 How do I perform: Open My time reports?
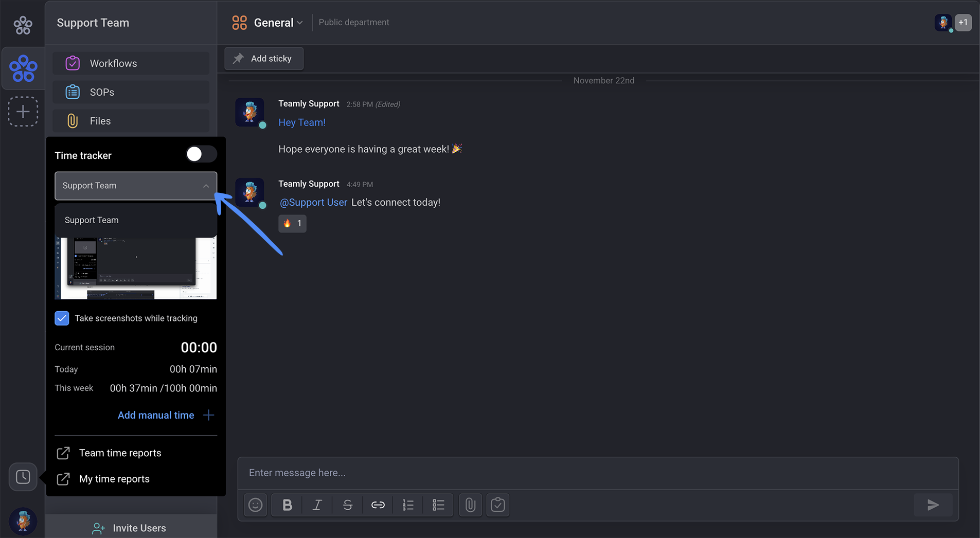point(114,479)
